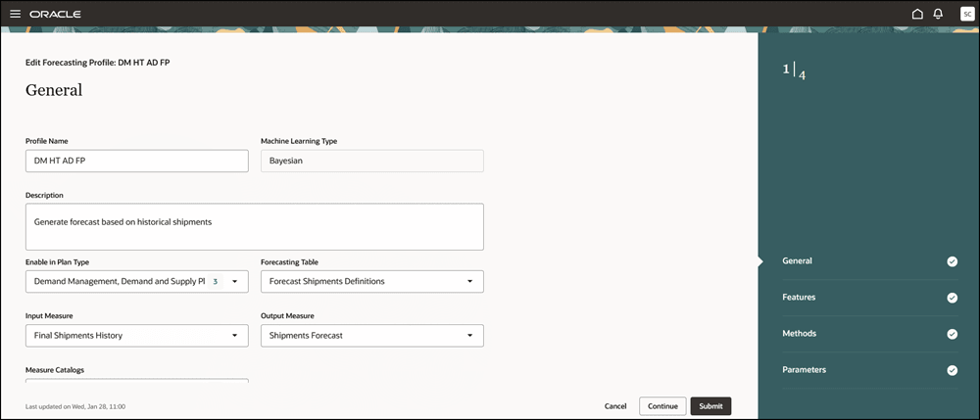Image resolution: width=980 pixels, height=420 pixels.
Task: Click the Measure Catalogs field
Action: [137, 380]
